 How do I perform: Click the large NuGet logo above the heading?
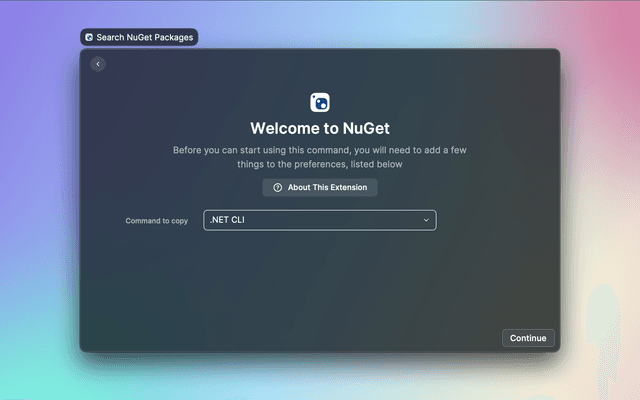click(320, 102)
